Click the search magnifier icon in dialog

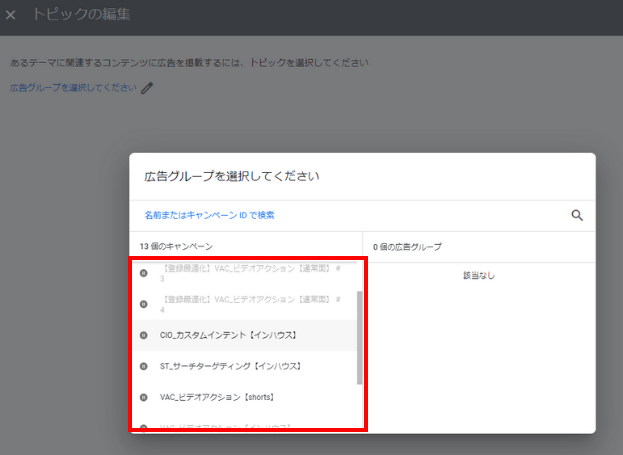coord(576,215)
